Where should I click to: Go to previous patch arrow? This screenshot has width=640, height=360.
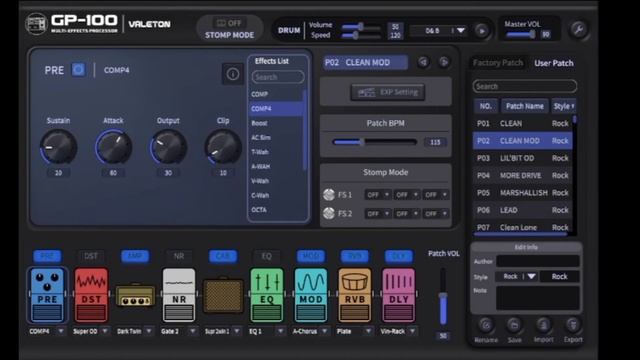pos(423,62)
